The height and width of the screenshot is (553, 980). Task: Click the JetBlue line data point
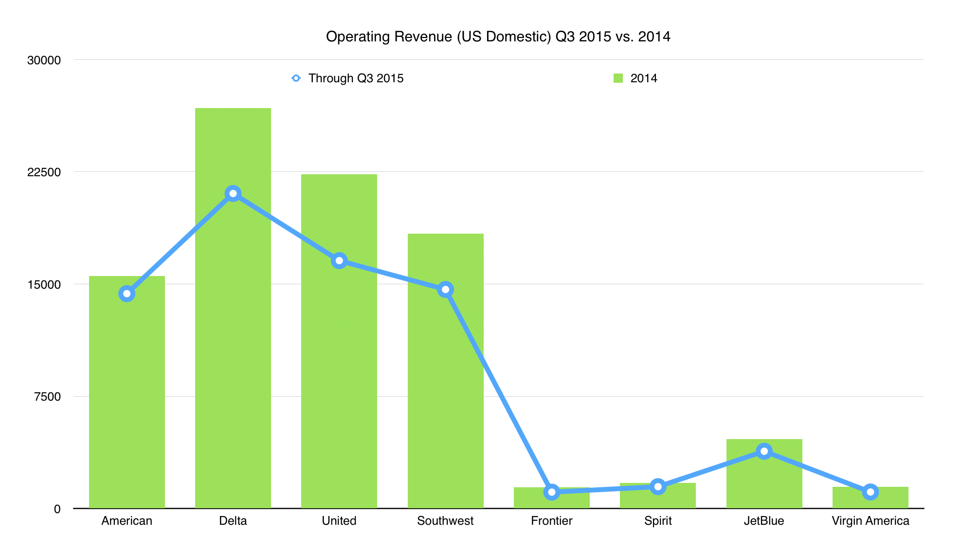(x=764, y=451)
